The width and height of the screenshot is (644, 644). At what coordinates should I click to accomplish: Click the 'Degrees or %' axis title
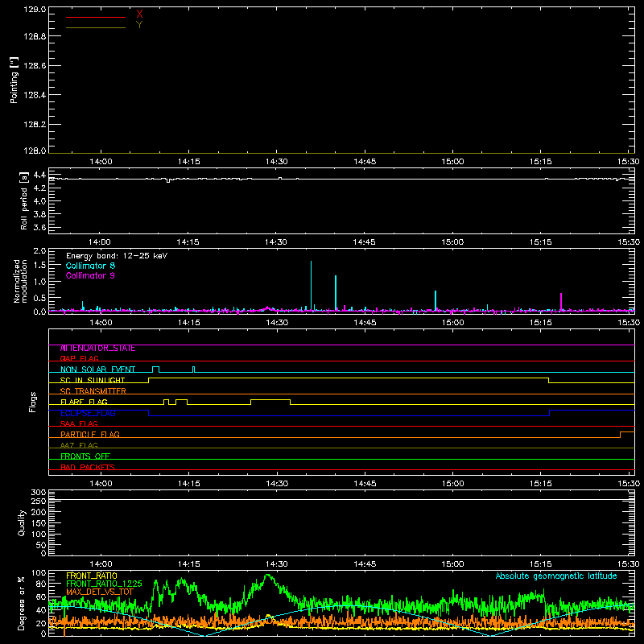click(x=21, y=603)
